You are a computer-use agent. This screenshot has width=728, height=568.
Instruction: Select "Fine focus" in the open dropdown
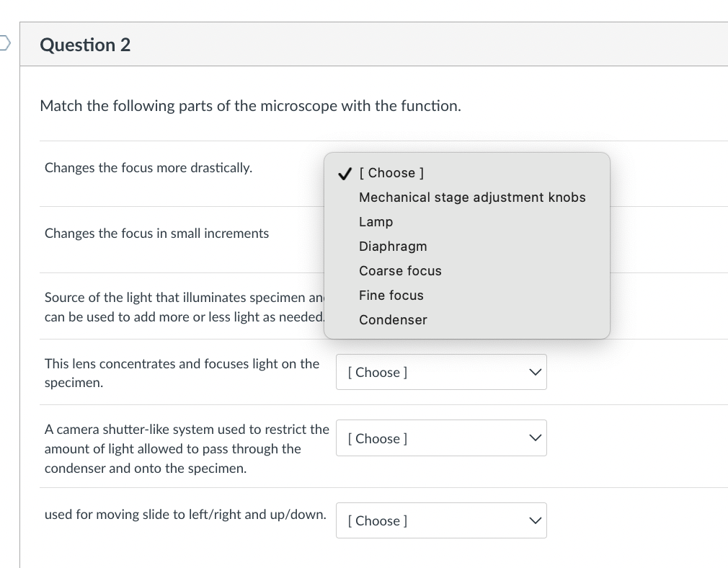391,295
